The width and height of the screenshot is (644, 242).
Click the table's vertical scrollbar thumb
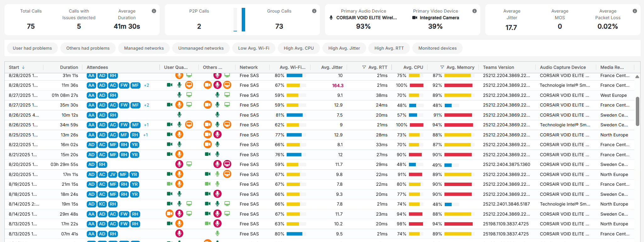[x=637, y=111]
